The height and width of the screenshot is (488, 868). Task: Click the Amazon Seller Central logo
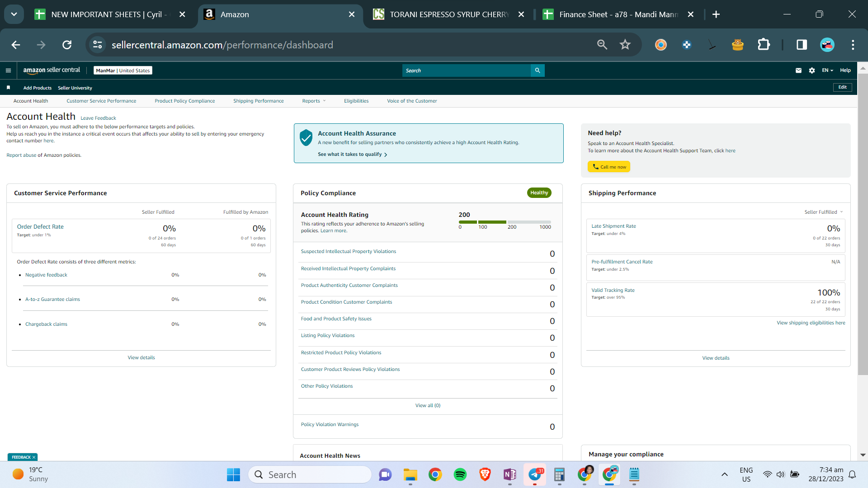pyautogui.click(x=52, y=70)
